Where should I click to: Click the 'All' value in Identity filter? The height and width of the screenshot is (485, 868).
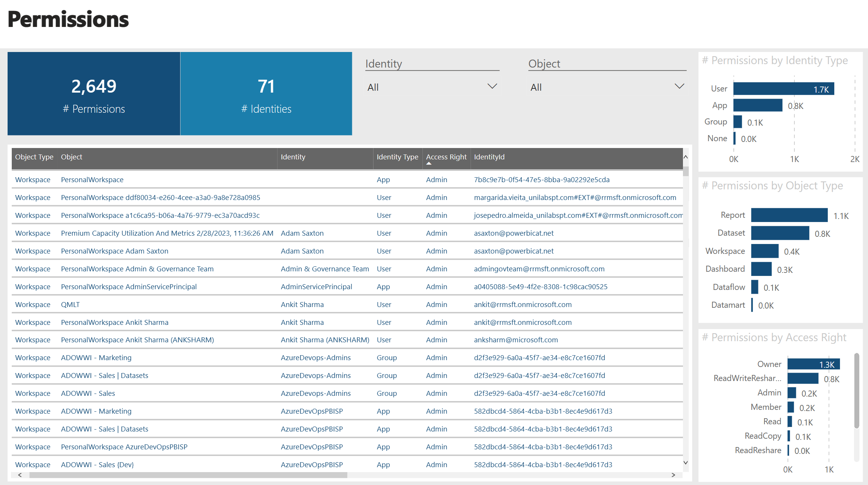click(373, 87)
